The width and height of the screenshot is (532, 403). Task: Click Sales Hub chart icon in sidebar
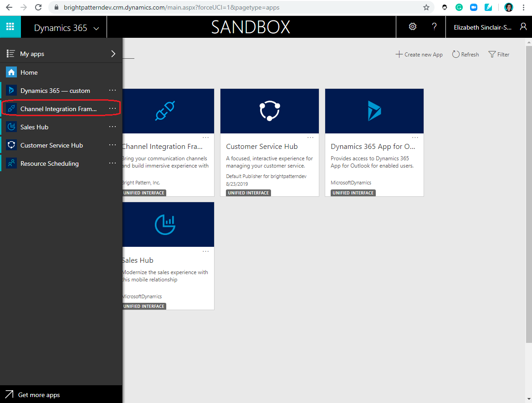[x=11, y=127]
